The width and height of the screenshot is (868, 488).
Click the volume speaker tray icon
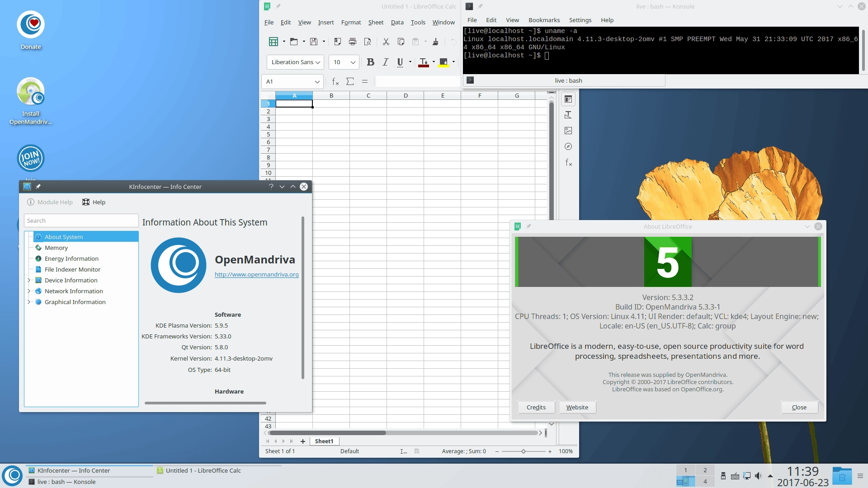(758, 476)
